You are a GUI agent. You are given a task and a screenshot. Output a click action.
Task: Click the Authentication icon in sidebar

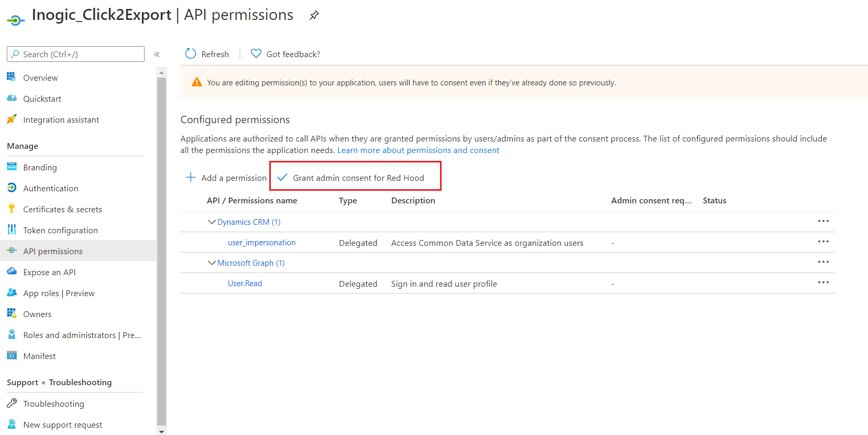click(12, 188)
